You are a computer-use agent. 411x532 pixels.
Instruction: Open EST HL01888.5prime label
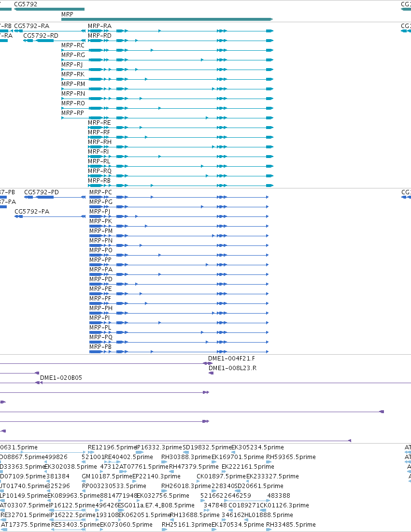point(269,515)
